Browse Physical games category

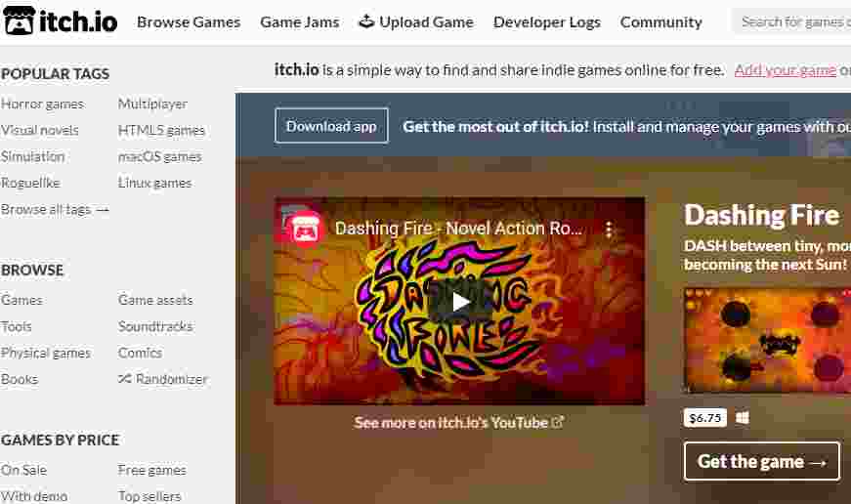click(46, 354)
